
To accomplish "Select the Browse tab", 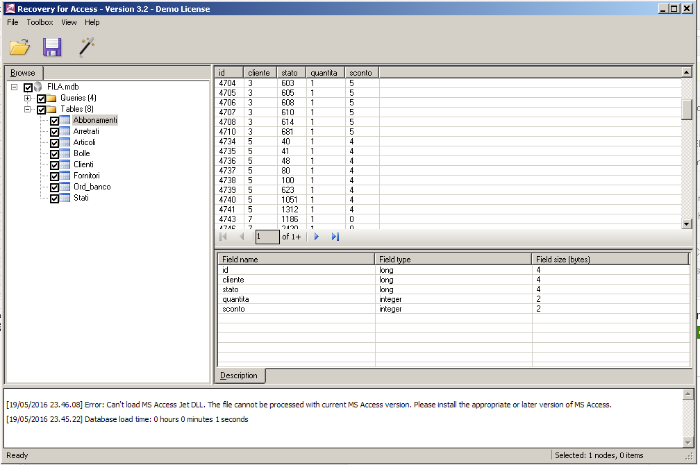I will point(23,73).
